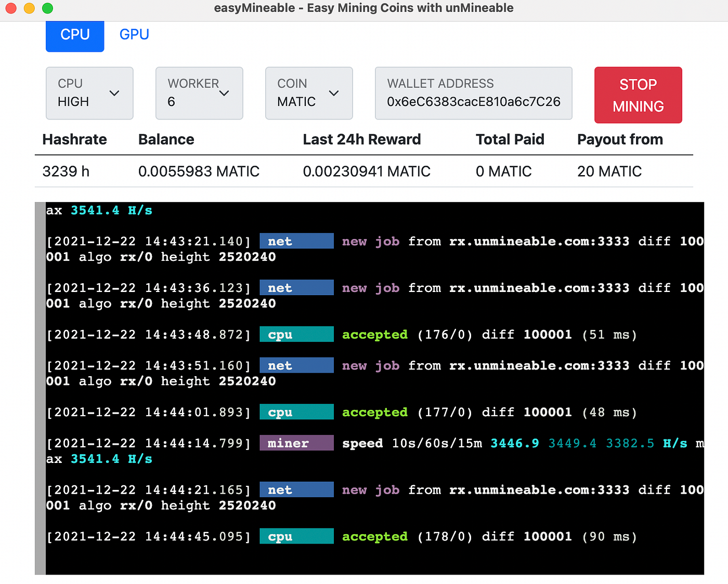Click accepted (177/0) log text
Image resolution: width=728 pixels, height=584 pixels.
tap(407, 413)
